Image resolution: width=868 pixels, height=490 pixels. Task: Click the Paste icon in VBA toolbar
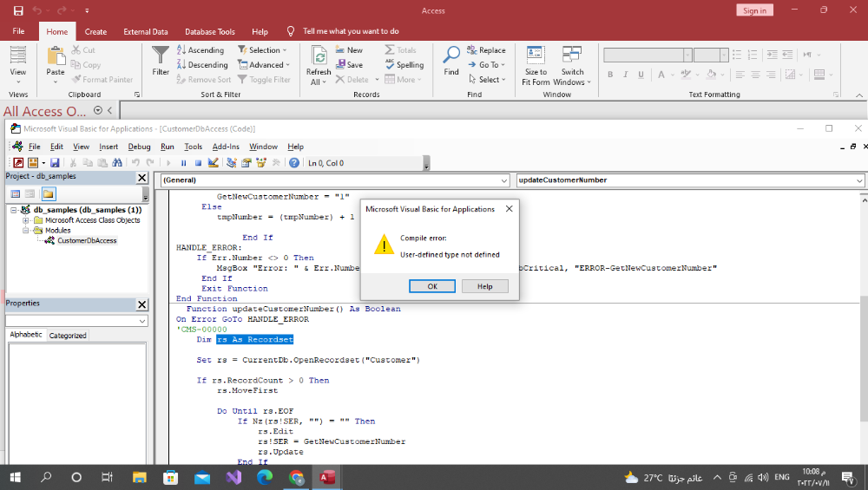pos(102,162)
